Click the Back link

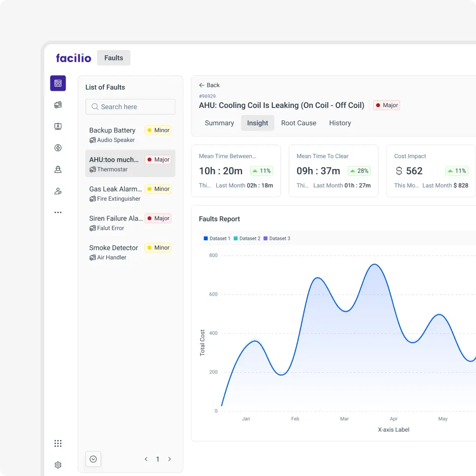(209, 85)
